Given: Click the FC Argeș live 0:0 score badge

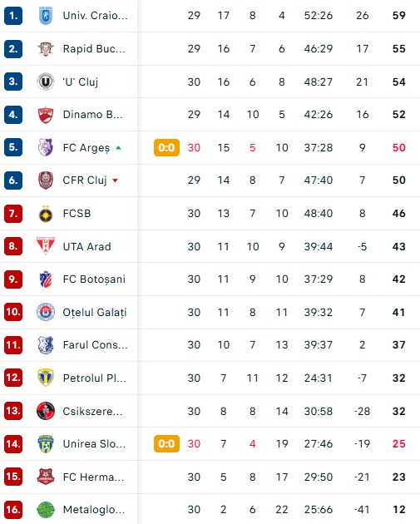Looking at the screenshot, I should coord(166,147).
